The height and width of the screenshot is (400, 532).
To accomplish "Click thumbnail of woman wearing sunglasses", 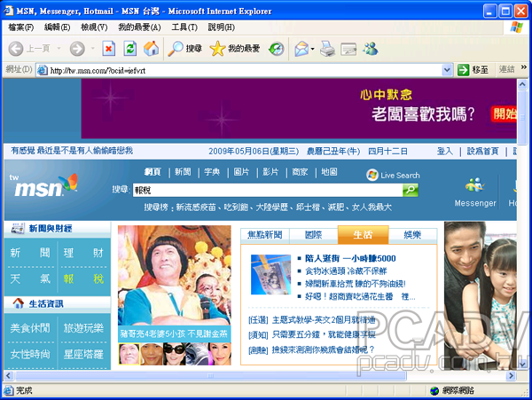I will point(175,354).
